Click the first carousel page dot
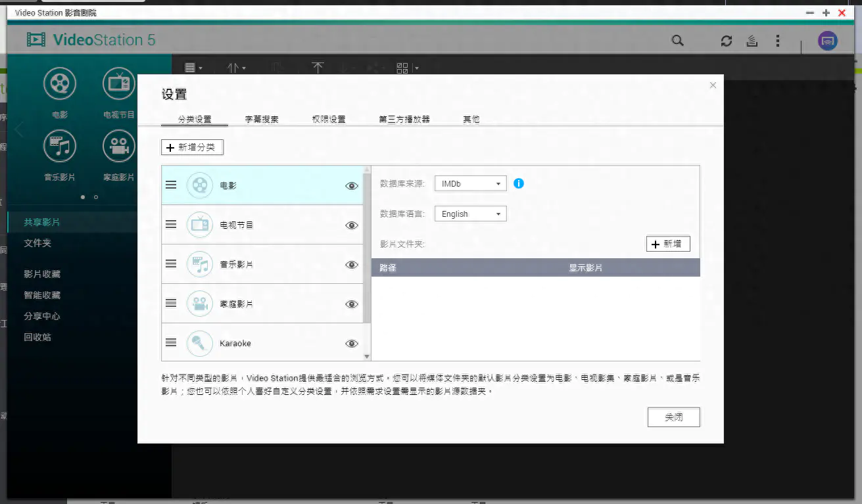Viewport: 862px width, 504px height. click(83, 196)
